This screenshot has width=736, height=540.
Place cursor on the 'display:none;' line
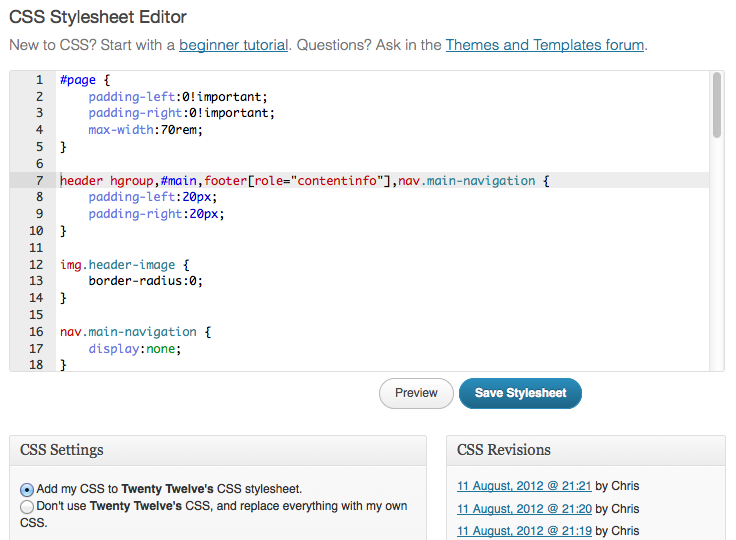[135, 349]
